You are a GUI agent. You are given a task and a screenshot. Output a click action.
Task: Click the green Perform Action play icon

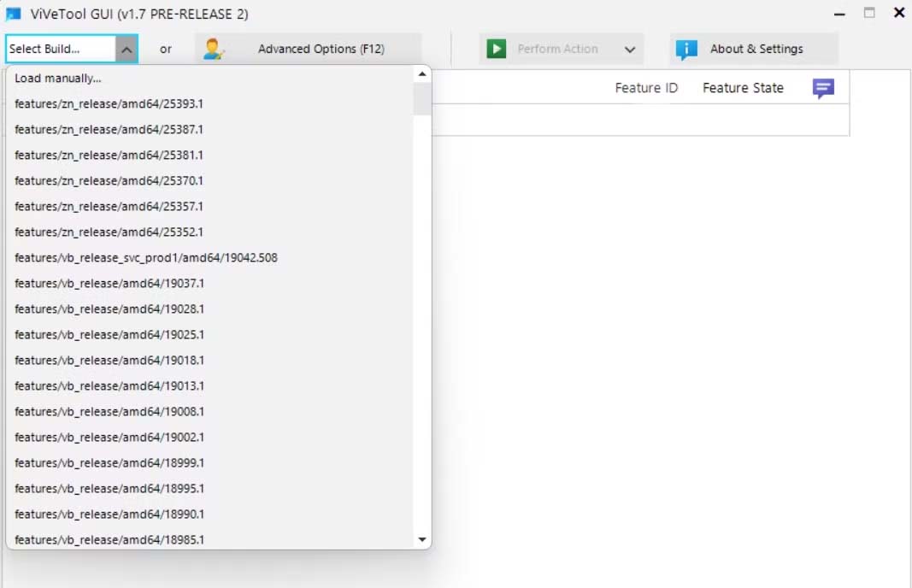496,49
